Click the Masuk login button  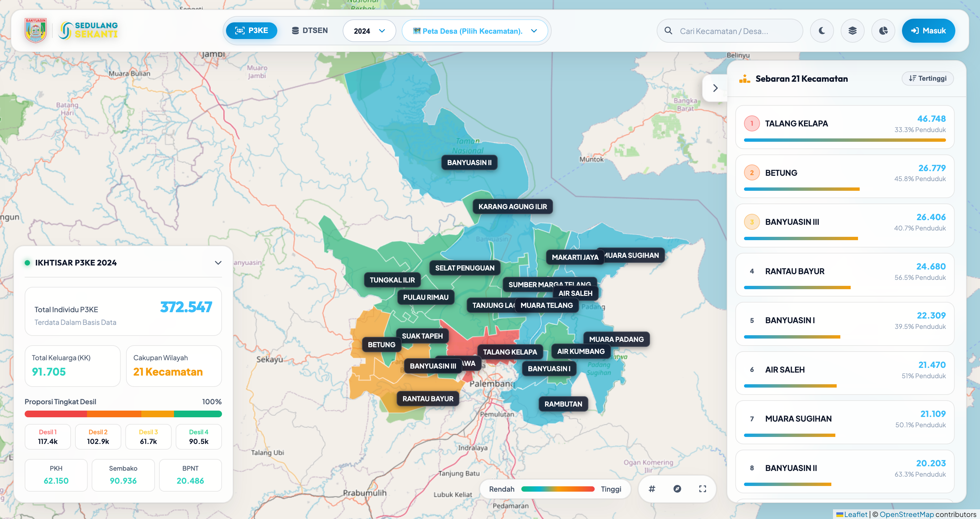[928, 31]
